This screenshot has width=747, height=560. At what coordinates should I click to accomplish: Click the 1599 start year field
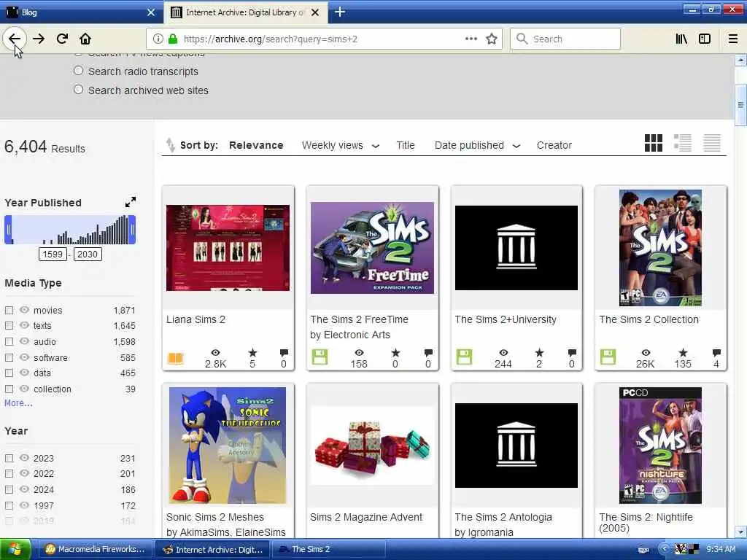53,254
